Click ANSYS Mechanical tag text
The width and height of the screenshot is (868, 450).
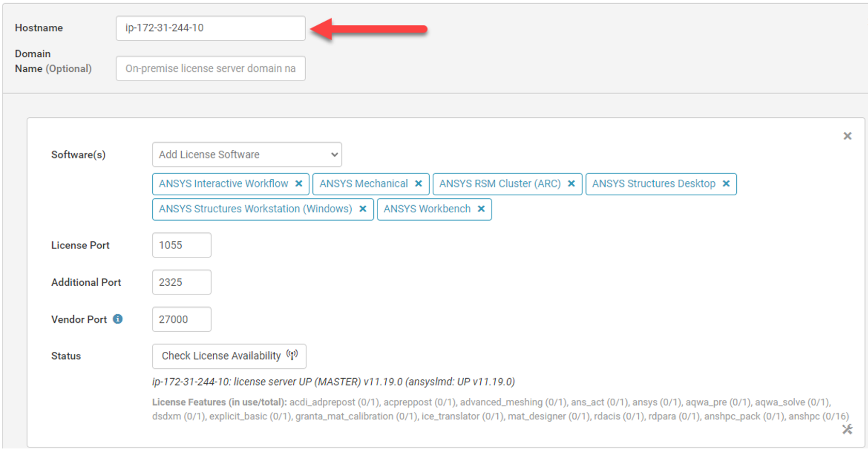364,184
